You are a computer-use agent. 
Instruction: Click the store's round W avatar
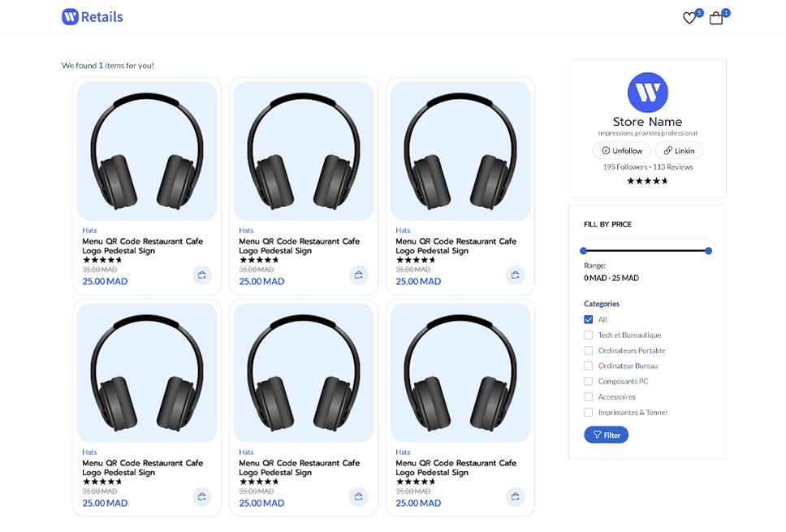point(648,93)
